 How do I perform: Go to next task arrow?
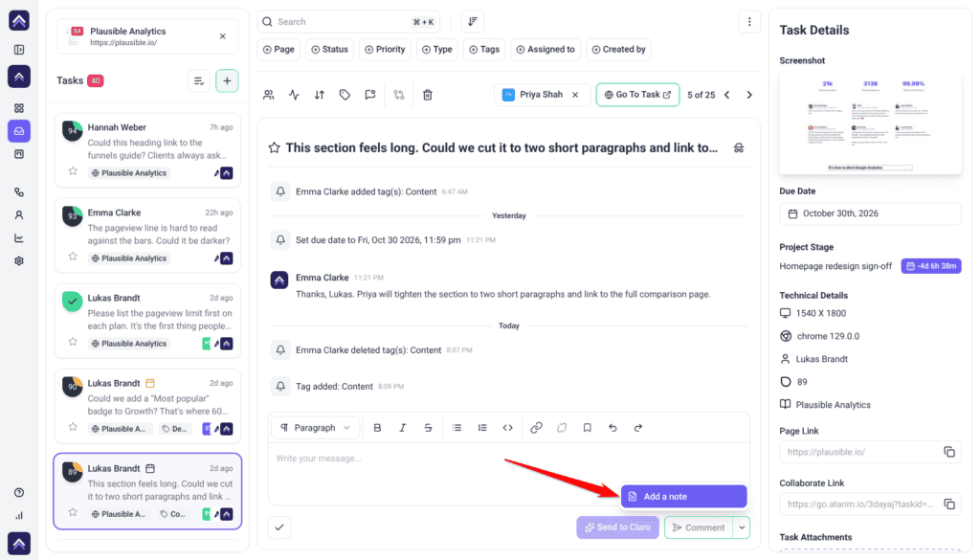click(x=749, y=95)
